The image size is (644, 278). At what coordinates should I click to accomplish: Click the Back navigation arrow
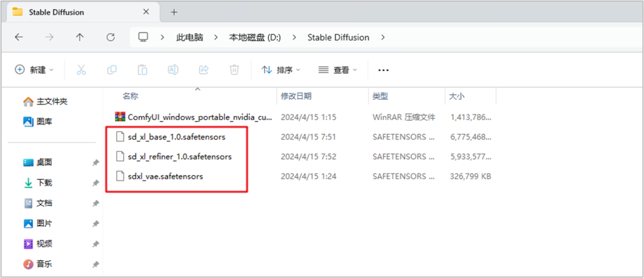coord(18,38)
